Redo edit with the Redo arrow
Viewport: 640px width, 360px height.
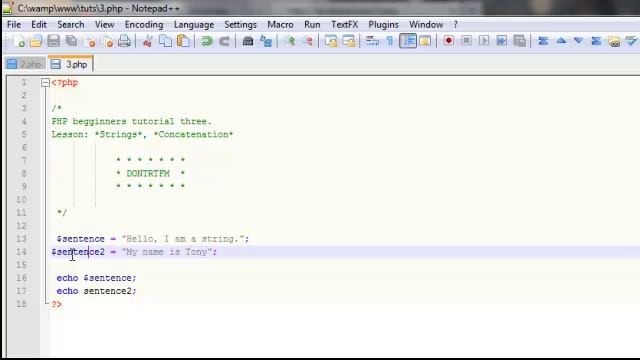click(x=224, y=41)
